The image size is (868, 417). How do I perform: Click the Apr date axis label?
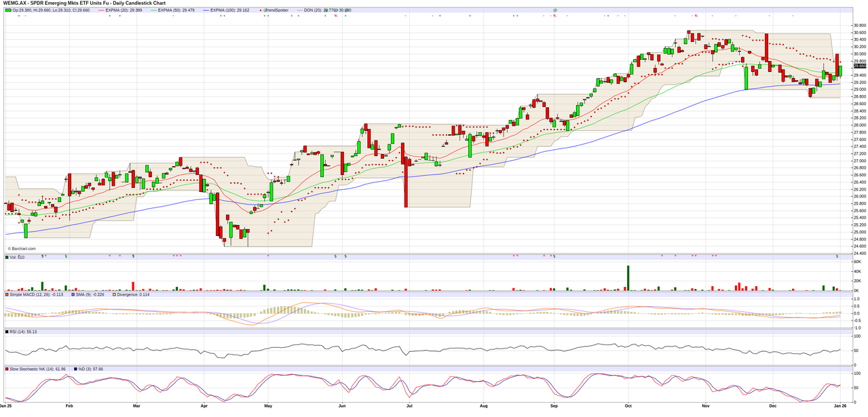tap(204, 405)
